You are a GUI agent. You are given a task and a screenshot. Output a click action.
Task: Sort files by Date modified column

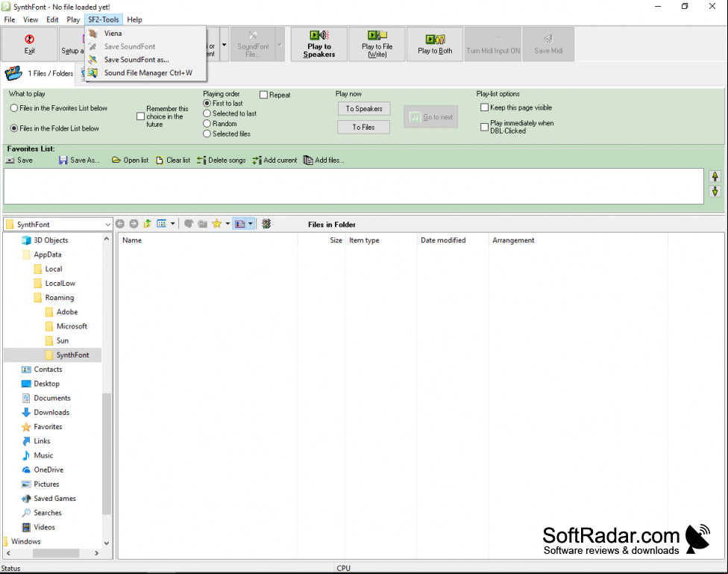click(452, 240)
